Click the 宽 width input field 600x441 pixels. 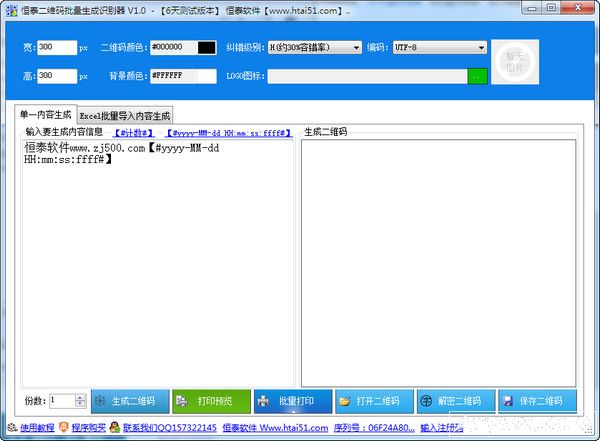(57, 47)
